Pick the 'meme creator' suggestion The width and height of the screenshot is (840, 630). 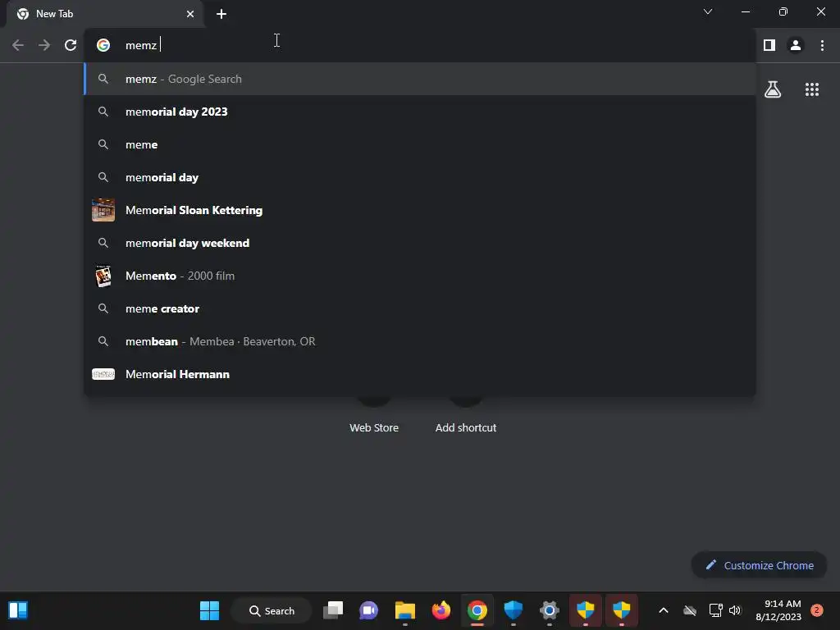(x=421, y=308)
